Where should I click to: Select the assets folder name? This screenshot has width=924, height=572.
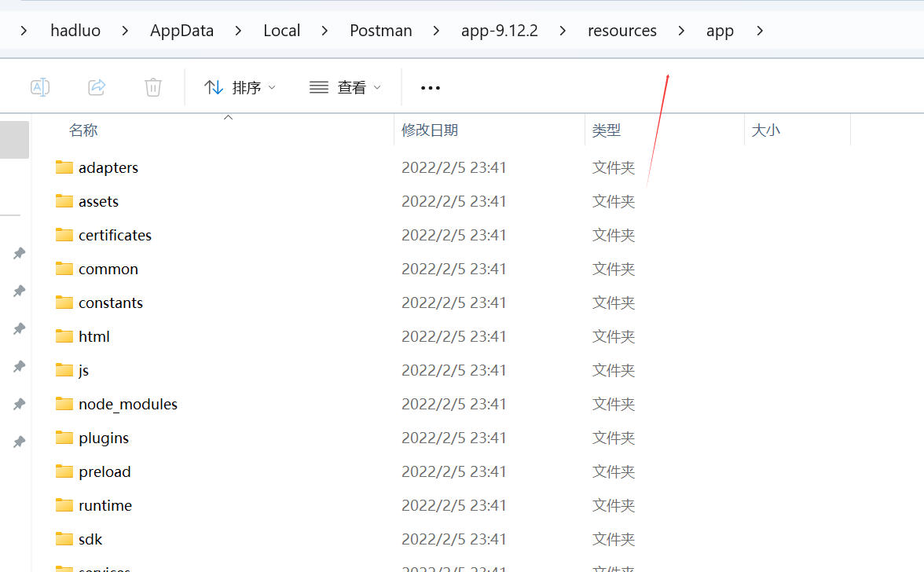(98, 201)
